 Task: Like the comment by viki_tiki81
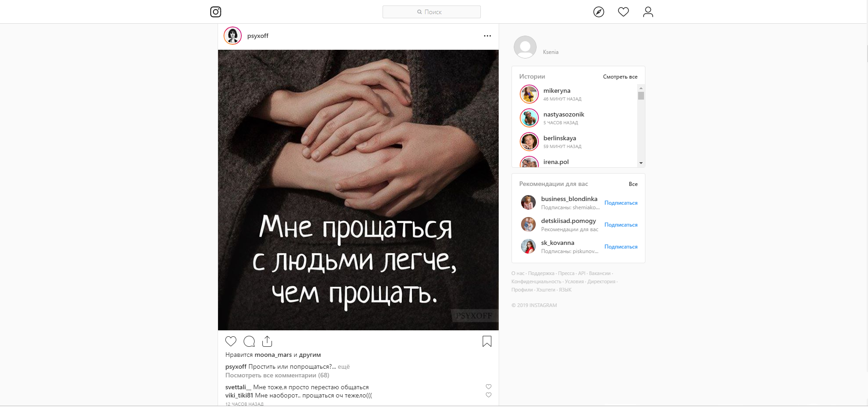tap(489, 395)
